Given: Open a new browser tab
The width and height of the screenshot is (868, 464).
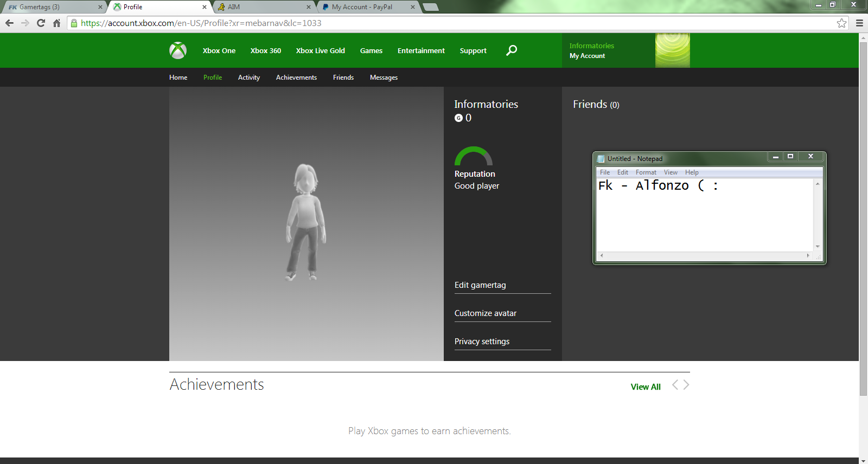Looking at the screenshot, I should [x=430, y=7].
